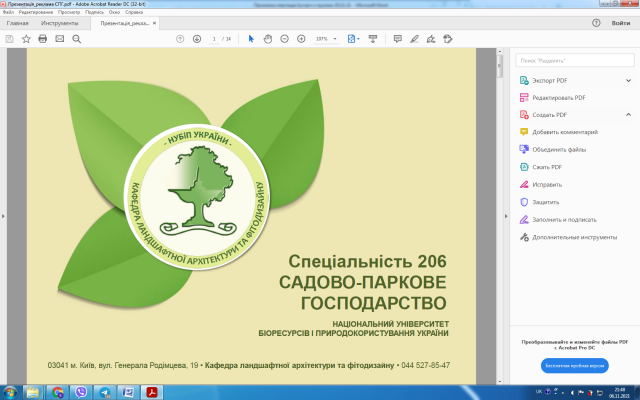Click the blue free trial button
This screenshot has width=640, height=400.
pos(574,366)
